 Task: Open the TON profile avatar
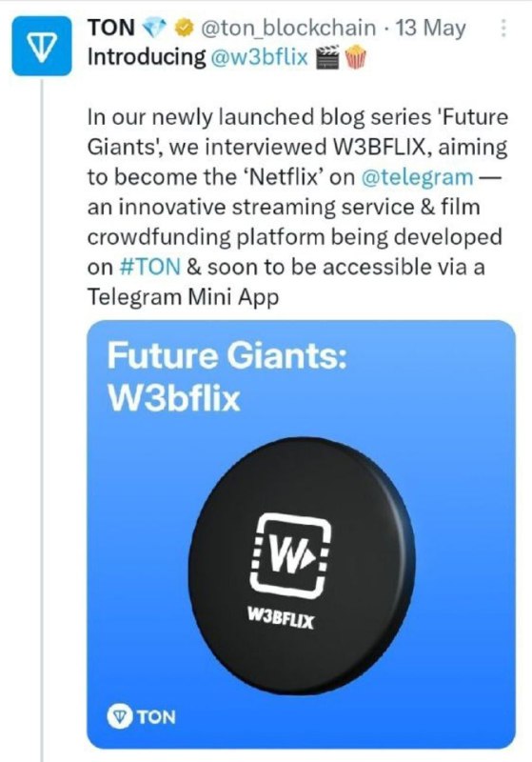(x=42, y=46)
